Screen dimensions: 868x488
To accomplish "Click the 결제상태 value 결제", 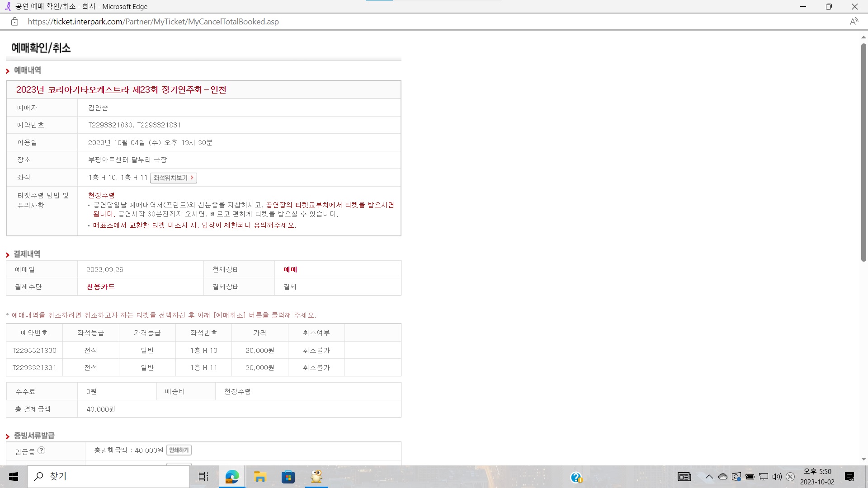I will pos(290,286).
